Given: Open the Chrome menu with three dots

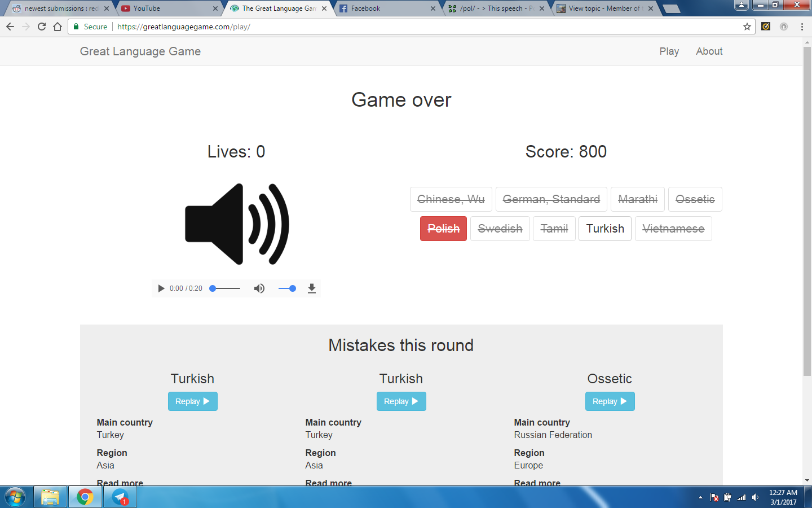Looking at the screenshot, I should [x=802, y=27].
